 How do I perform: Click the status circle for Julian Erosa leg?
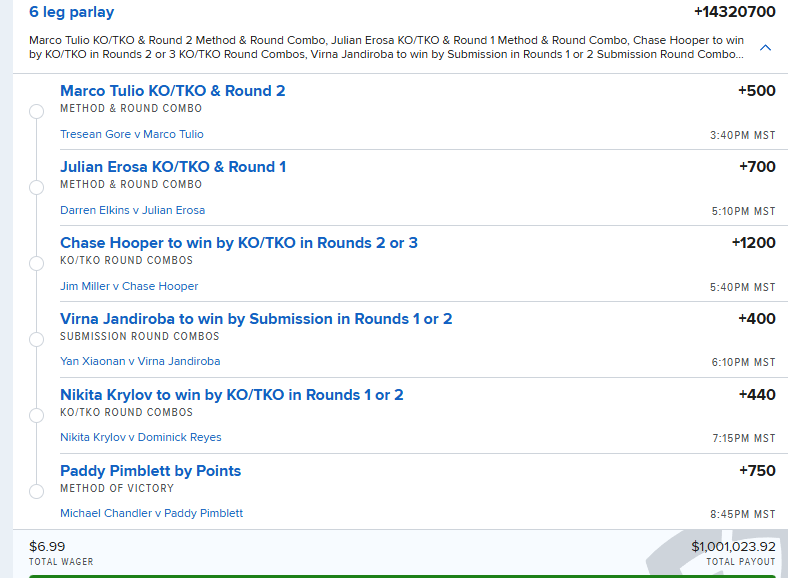click(36, 187)
